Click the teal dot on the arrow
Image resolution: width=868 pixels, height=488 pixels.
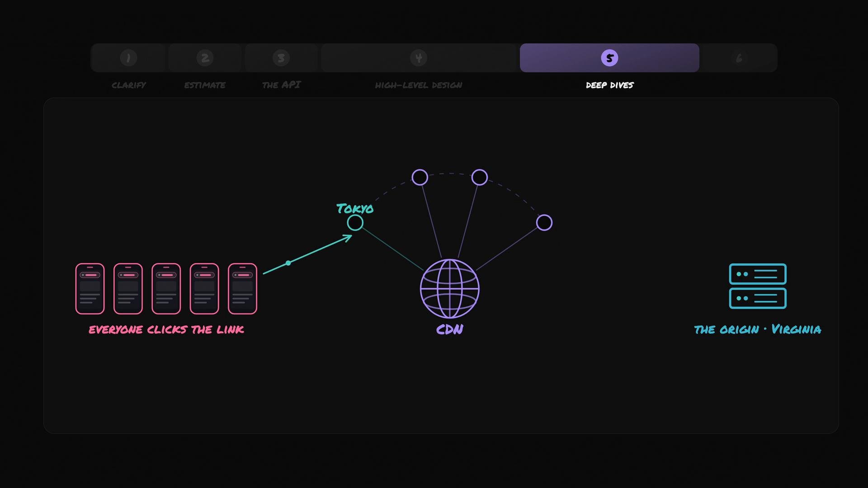[288, 263]
